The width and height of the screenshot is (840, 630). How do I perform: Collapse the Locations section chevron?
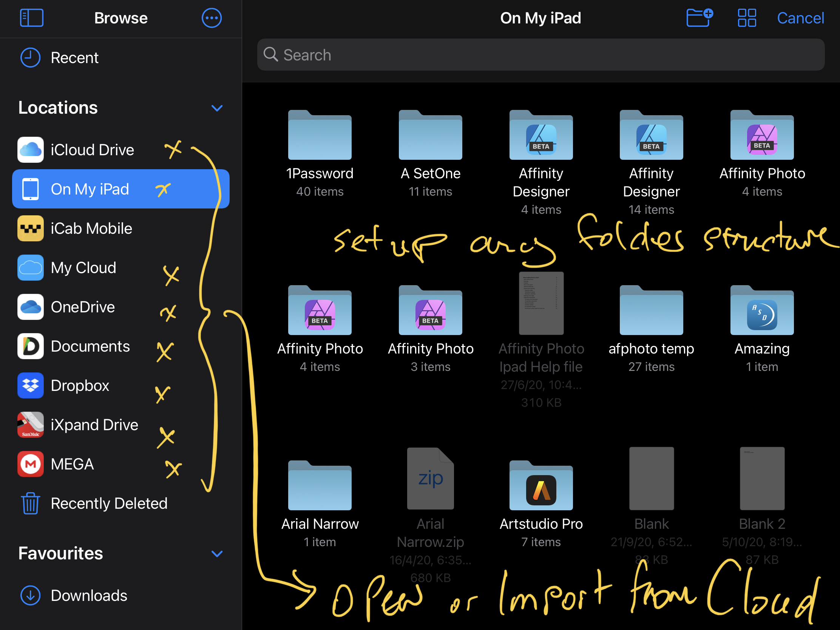[x=217, y=108]
